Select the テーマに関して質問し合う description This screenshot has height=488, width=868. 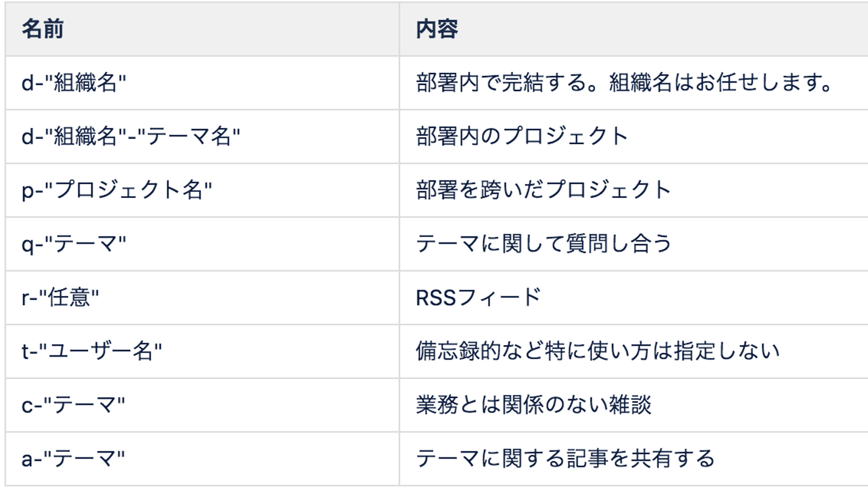(543, 244)
